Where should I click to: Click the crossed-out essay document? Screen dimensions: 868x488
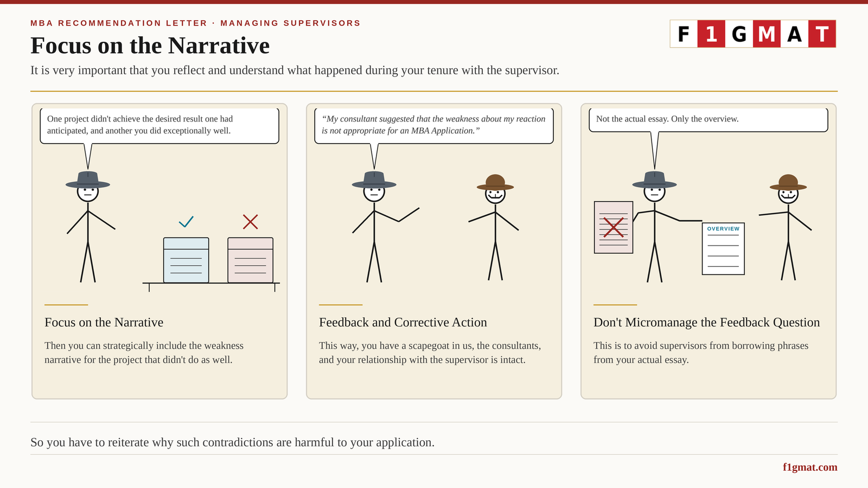pyautogui.click(x=614, y=227)
